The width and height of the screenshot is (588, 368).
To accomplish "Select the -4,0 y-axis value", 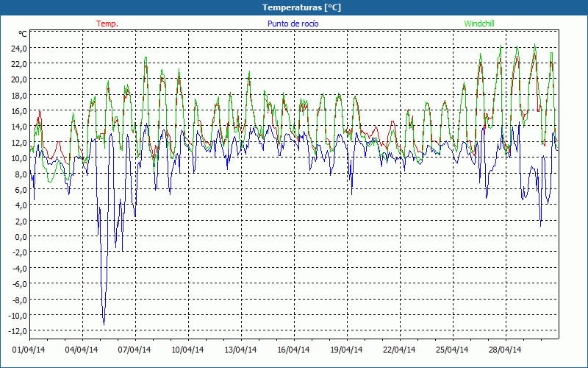I will tap(20, 268).
